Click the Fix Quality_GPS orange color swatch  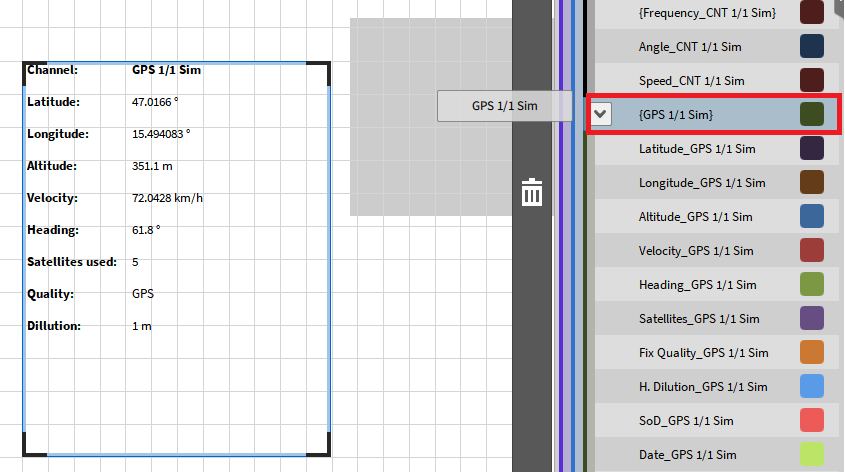pos(812,352)
